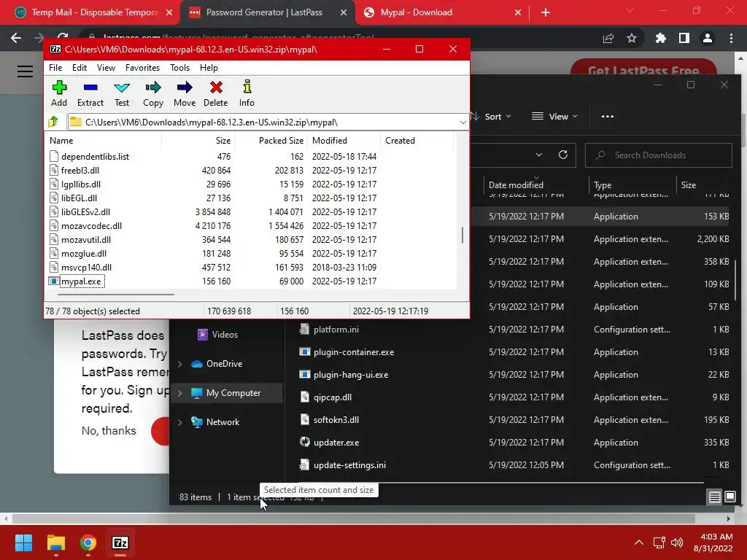Screen dimensions: 747x560
Task: Click the 7-Zip taskbar icon
Action: click(x=120, y=542)
